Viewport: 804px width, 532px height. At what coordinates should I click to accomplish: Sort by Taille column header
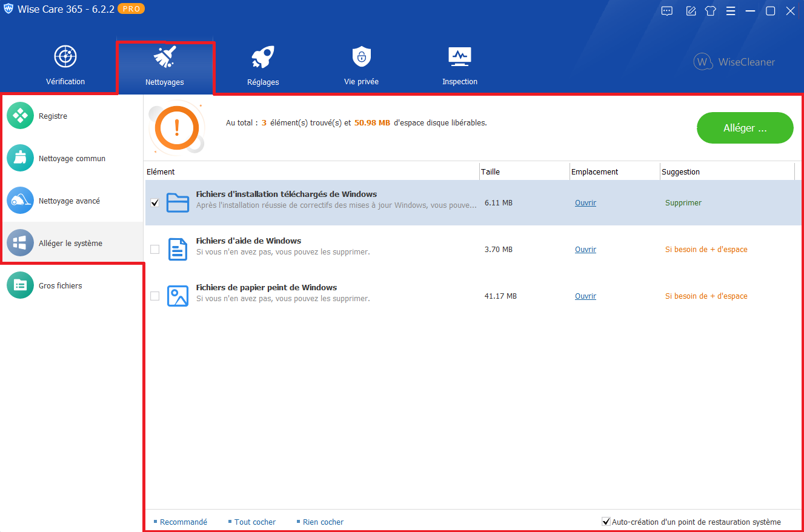(524, 172)
